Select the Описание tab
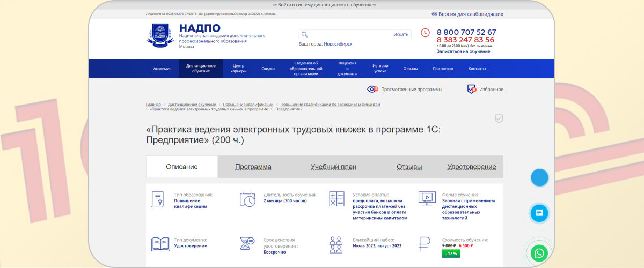The height and width of the screenshot is (268, 644). (x=182, y=167)
